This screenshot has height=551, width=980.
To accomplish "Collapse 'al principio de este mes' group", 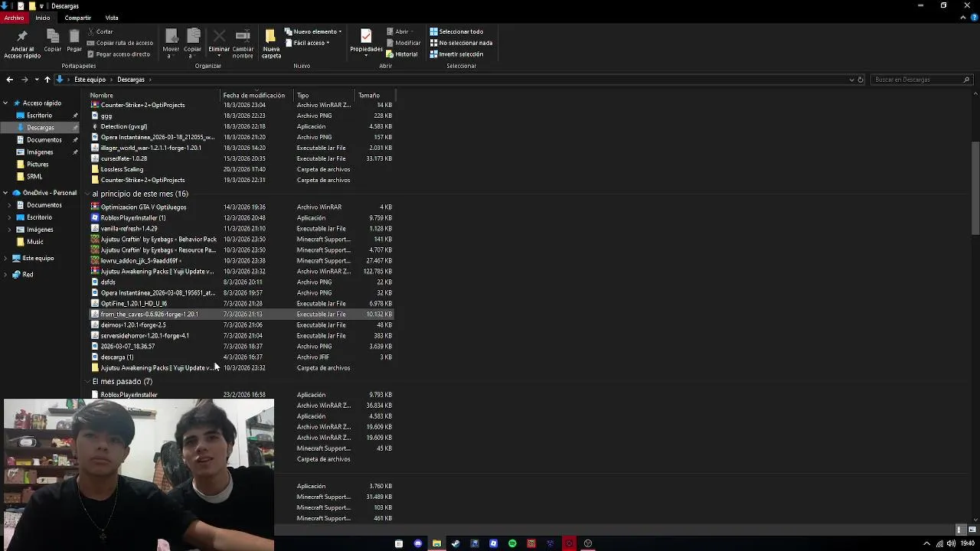I will (x=87, y=194).
